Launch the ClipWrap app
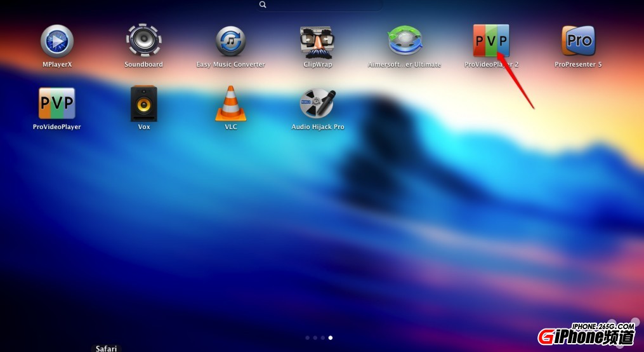 [317, 42]
